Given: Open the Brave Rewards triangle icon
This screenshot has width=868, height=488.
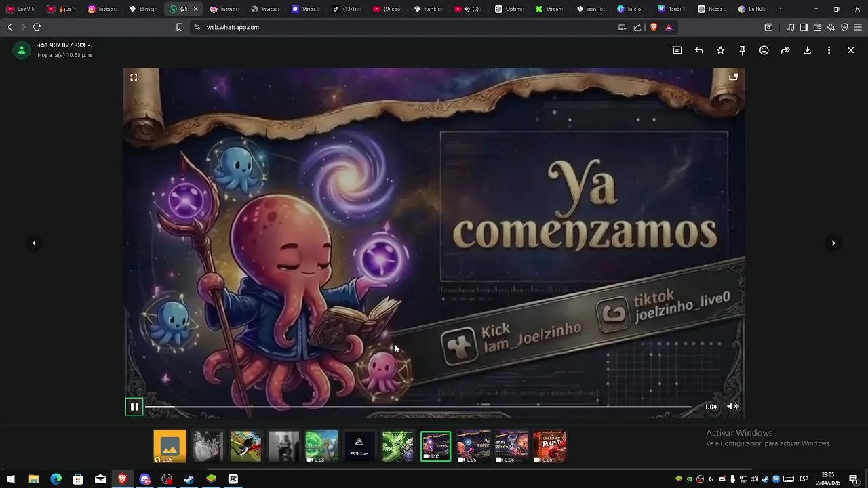Looking at the screenshot, I should [669, 27].
